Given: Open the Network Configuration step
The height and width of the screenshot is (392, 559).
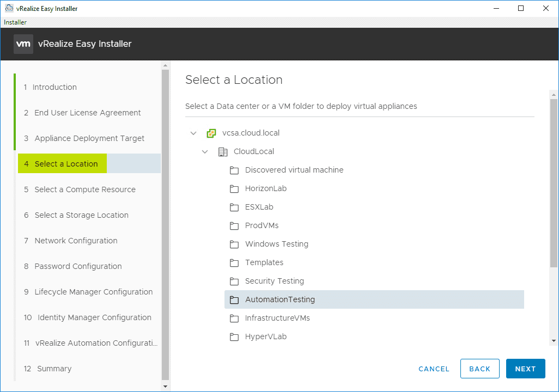Looking at the screenshot, I should (76, 241).
